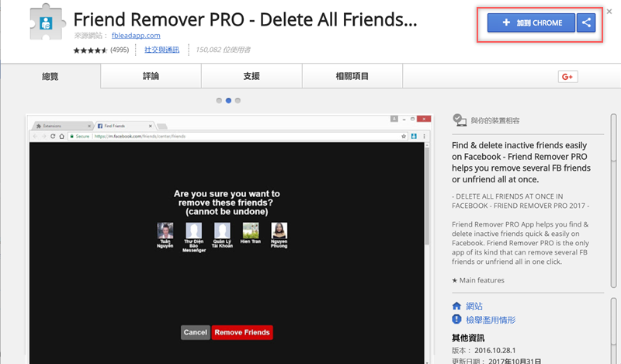Click the ★ Main features line

478,280
